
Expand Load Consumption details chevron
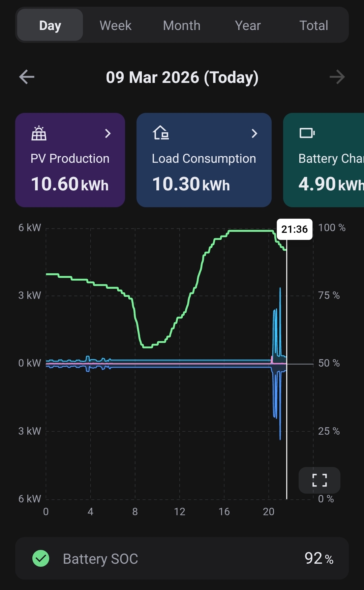(x=254, y=133)
